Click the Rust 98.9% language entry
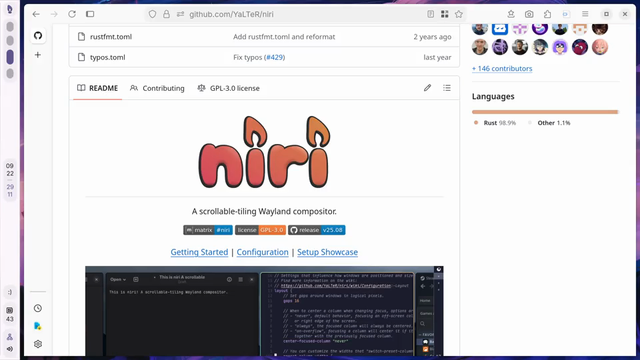This screenshot has width=640, height=360. [x=495, y=123]
